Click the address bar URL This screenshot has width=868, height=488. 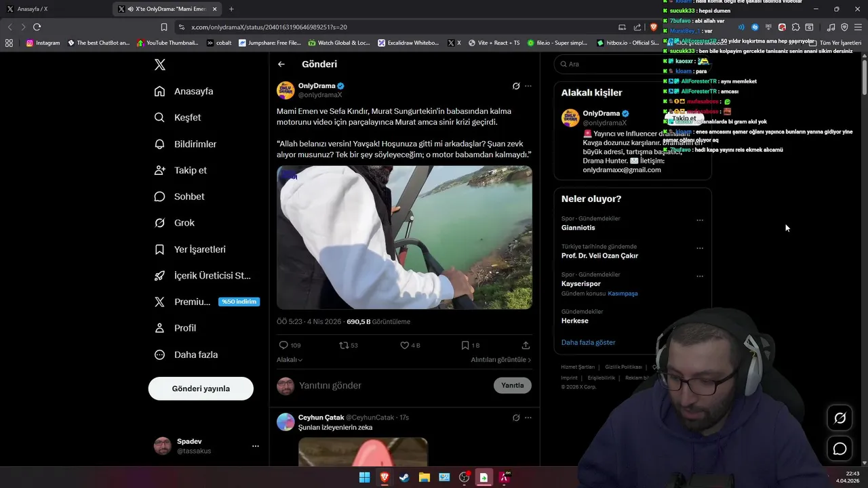pyautogui.click(x=269, y=27)
